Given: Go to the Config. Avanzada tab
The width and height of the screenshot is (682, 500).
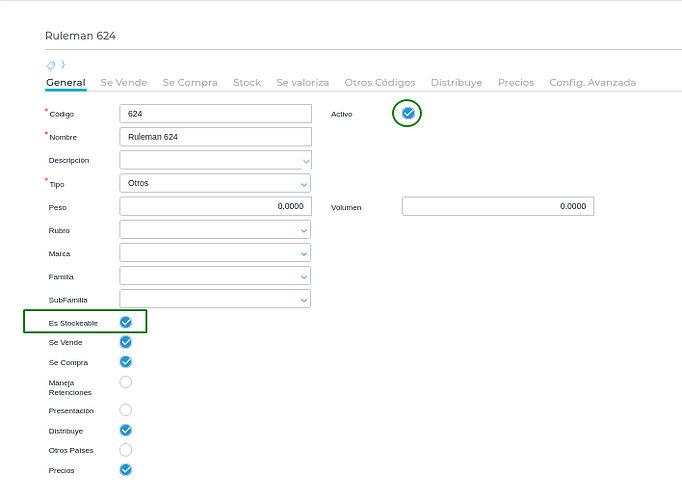Looking at the screenshot, I should click(x=592, y=82).
